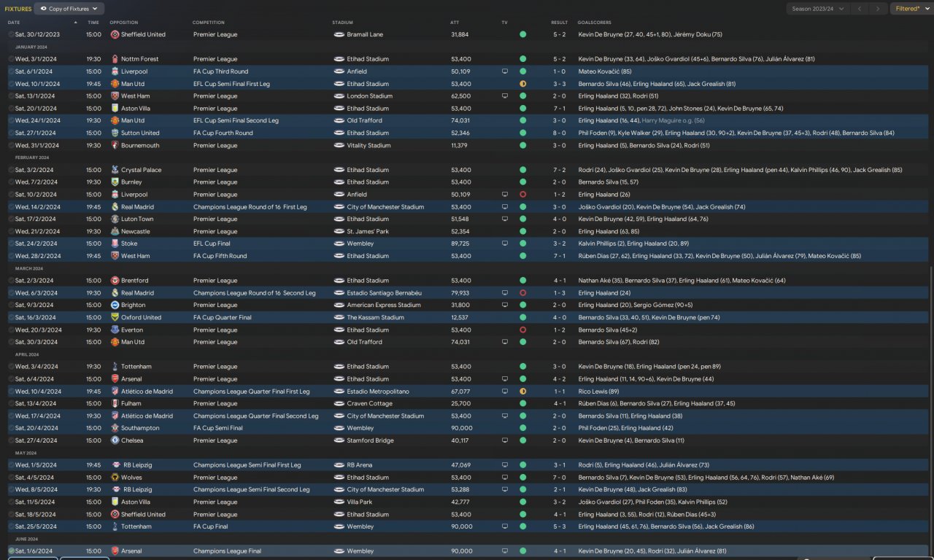Click the Everton club badge

[115, 330]
